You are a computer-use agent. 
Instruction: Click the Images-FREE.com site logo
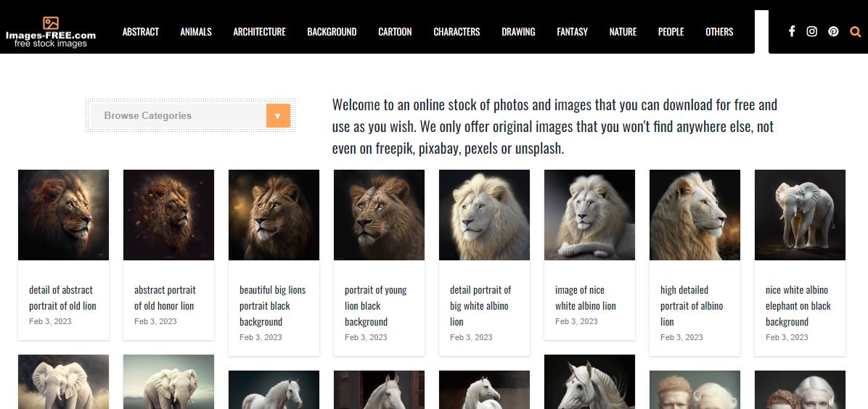pos(50,32)
